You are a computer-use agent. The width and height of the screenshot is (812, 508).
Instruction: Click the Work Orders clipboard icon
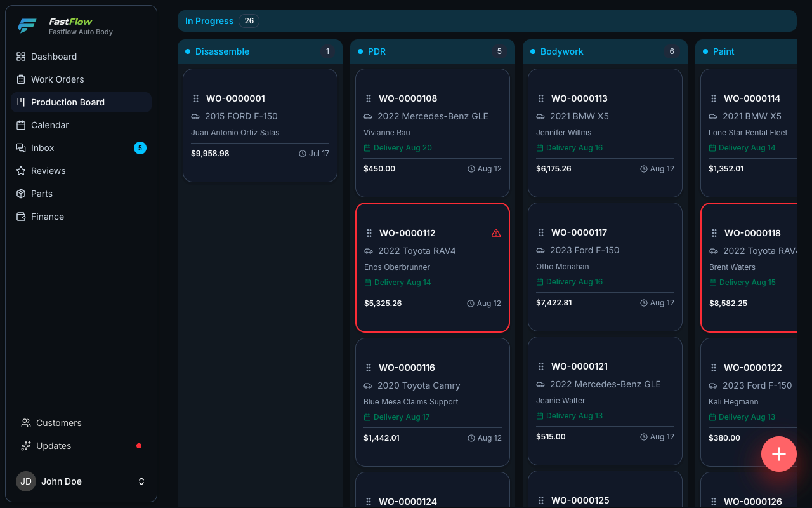click(21, 79)
